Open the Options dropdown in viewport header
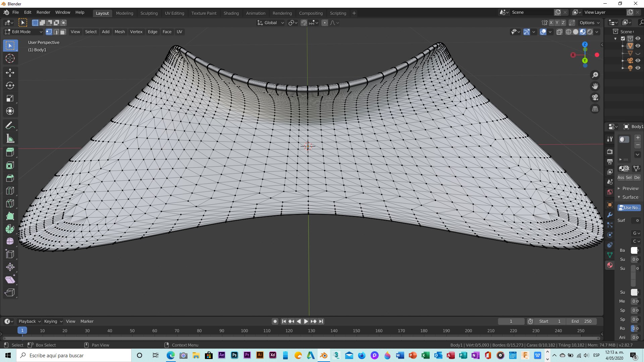644x362 pixels. (x=589, y=23)
